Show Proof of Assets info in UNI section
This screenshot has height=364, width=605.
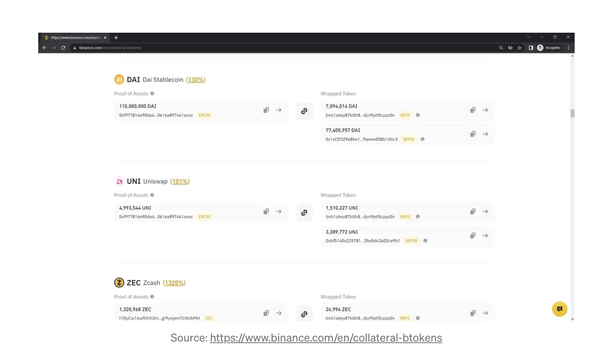(152, 195)
